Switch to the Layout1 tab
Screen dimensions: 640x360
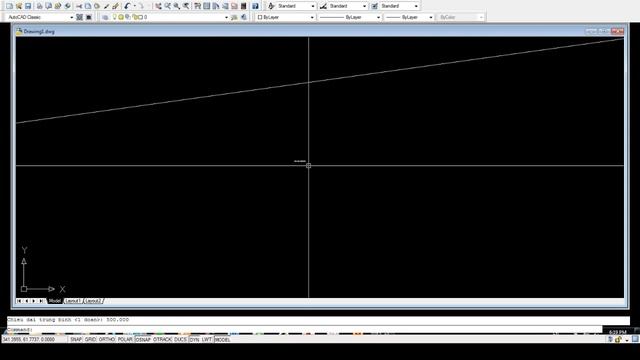coord(73,301)
